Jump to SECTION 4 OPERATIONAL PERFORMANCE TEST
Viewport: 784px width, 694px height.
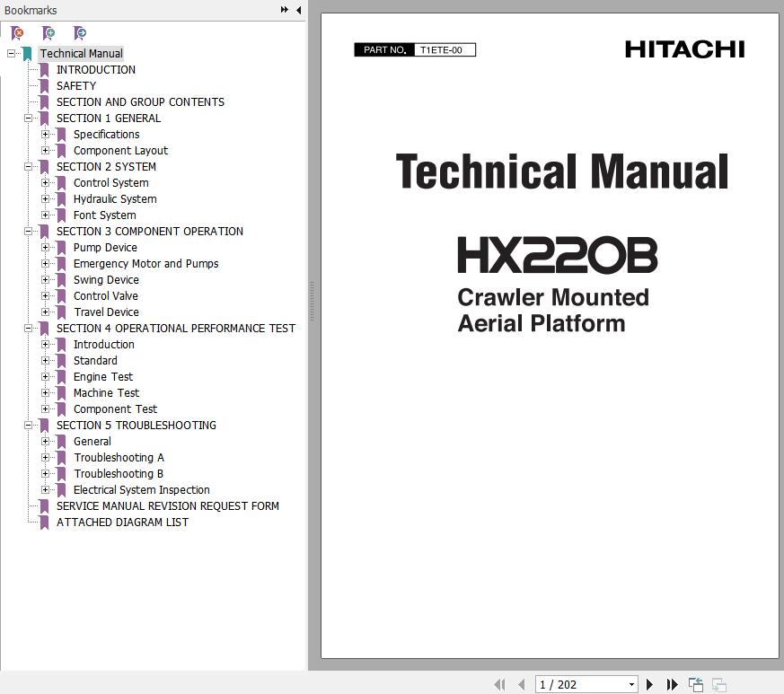[x=175, y=328]
